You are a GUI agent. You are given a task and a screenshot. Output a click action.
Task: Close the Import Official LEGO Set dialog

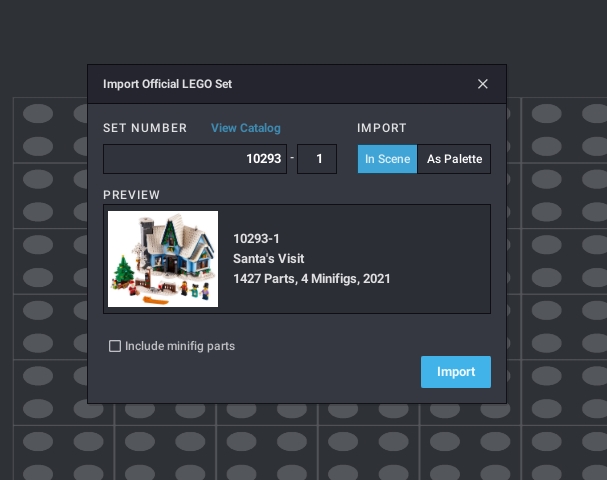[x=483, y=84]
